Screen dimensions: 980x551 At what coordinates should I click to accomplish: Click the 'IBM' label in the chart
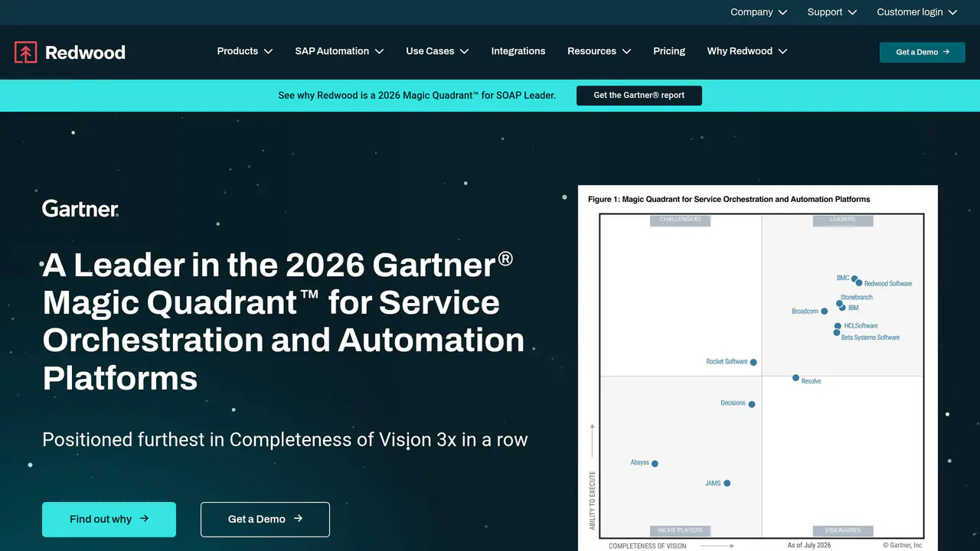click(x=854, y=308)
